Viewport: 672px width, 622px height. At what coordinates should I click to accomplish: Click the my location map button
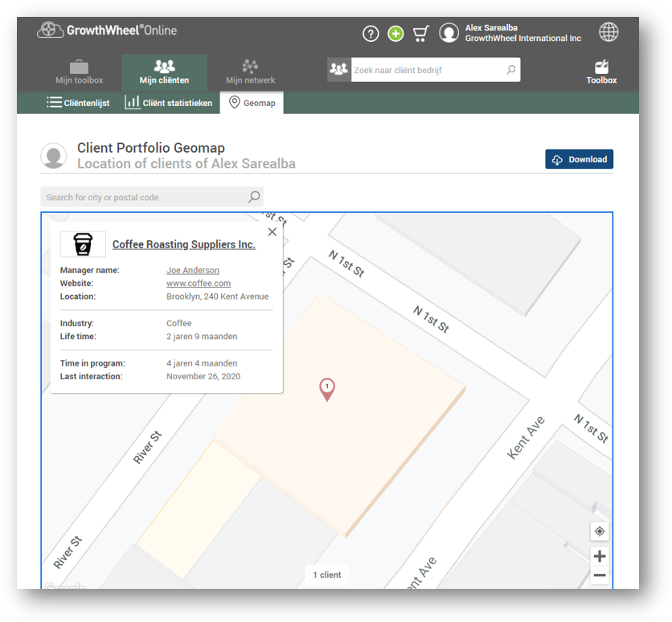600,531
